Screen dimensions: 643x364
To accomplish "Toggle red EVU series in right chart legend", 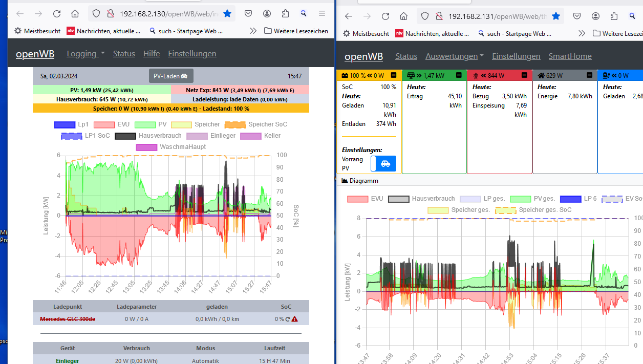I will [x=365, y=199].
